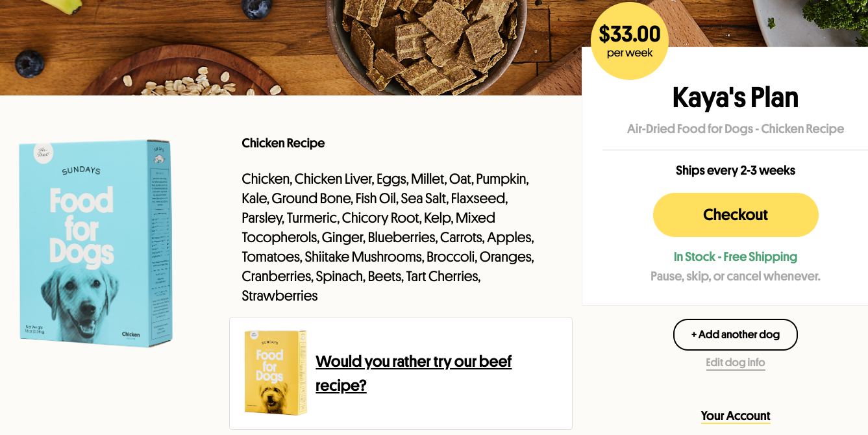
Task: Select the yellow beef recipe box thumbnail
Action: click(275, 372)
